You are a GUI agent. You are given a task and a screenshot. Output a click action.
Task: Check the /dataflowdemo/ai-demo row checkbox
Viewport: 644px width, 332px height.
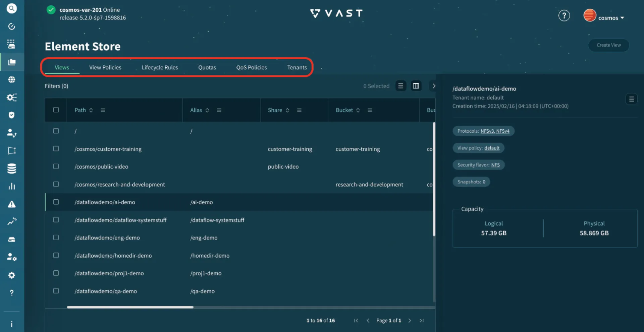[56, 202]
